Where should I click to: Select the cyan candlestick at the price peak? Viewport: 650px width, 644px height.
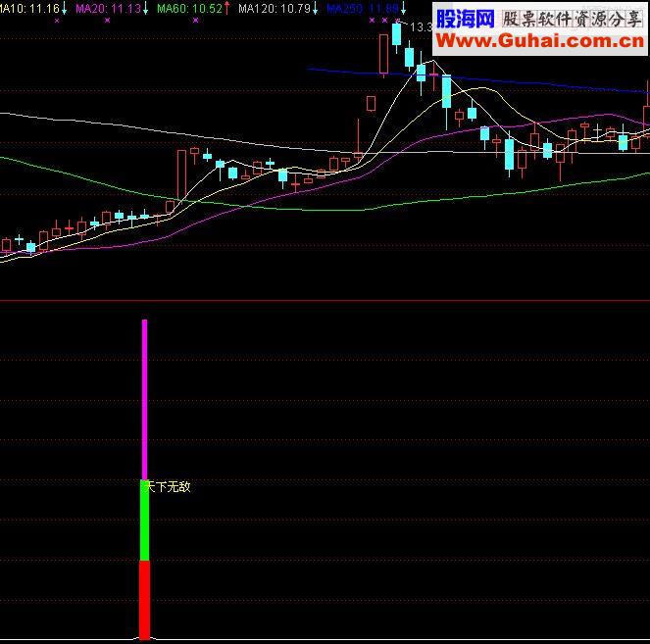[x=396, y=34]
